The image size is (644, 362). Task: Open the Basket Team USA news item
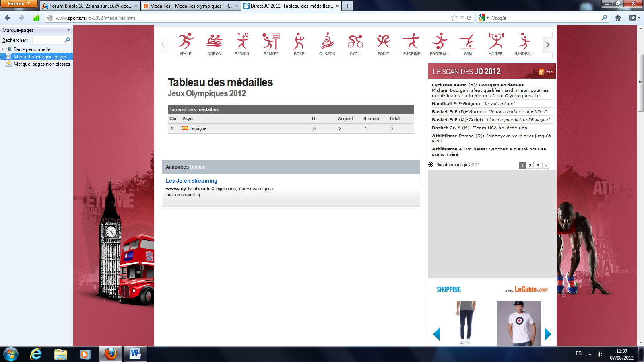[479, 128]
